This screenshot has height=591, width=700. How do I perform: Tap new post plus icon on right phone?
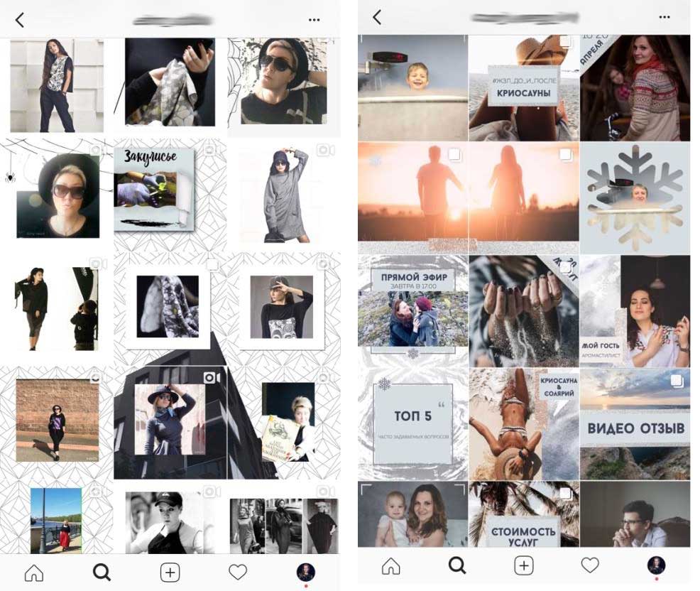click(x=523, y=565)
